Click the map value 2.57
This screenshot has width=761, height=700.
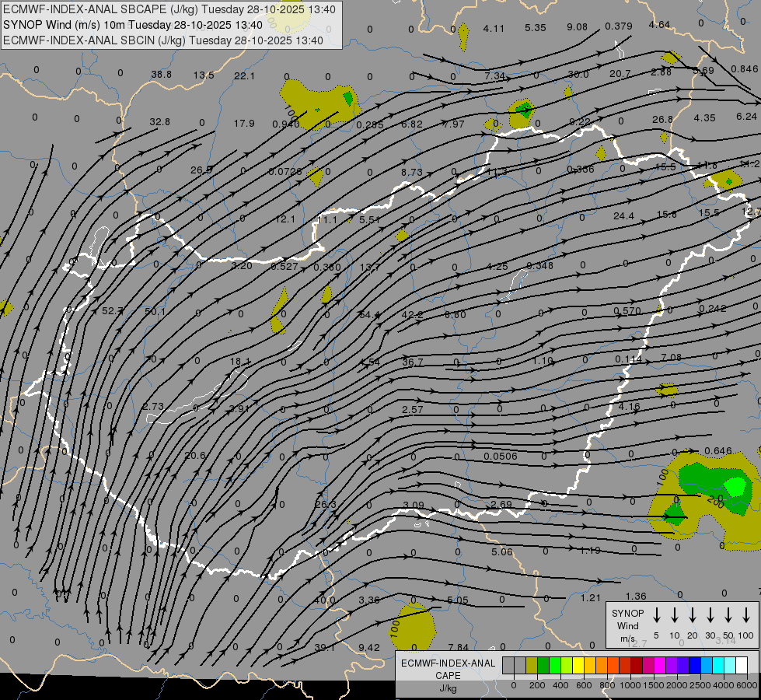pos(413,409)
